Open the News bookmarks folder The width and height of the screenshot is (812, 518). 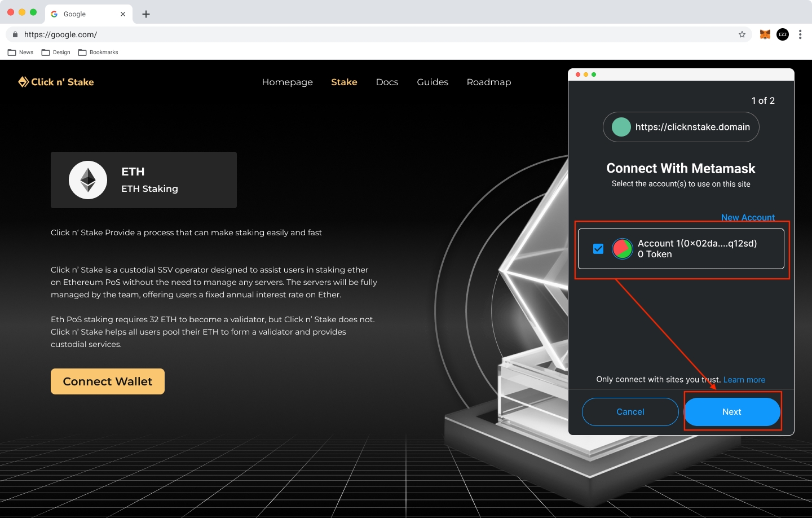pos(21,52)
